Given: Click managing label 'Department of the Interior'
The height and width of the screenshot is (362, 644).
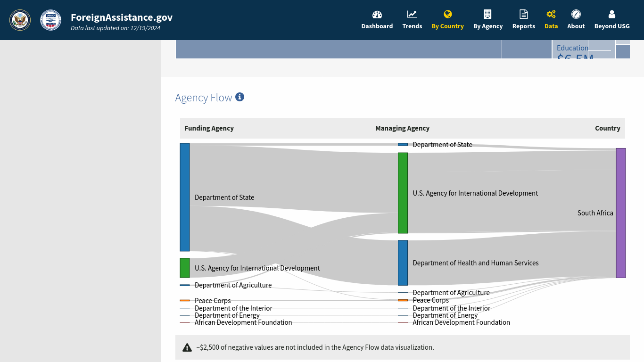Looking at the screenshot, I should [452, 308].
